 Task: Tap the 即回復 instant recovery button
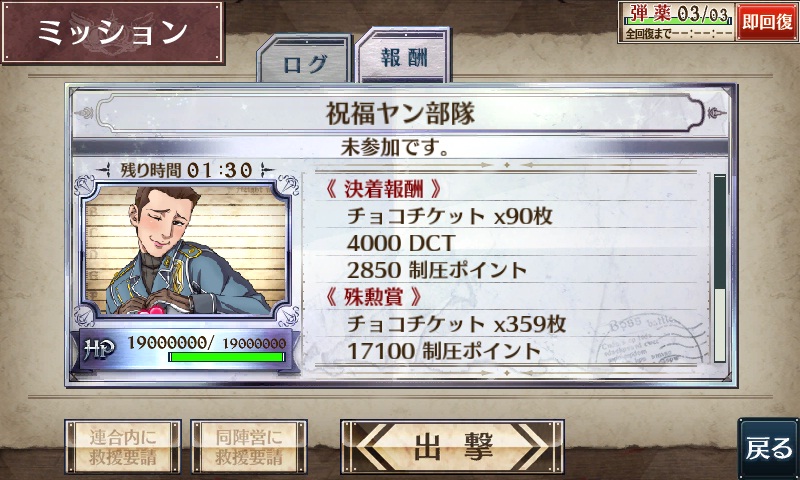[x=767, y=21]
